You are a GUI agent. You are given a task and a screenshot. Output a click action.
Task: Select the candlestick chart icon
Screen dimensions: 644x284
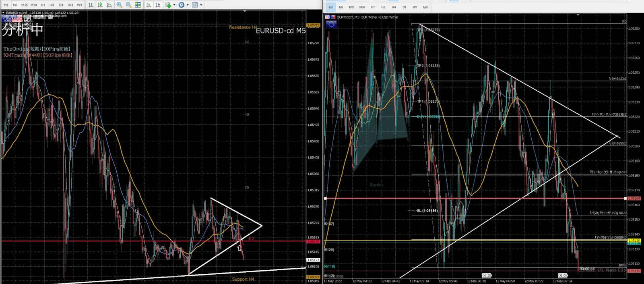click(100, 5)
